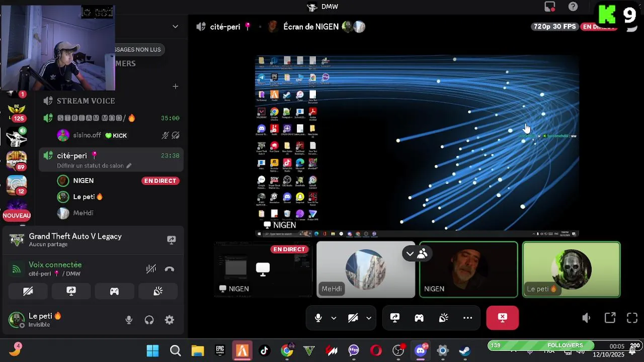This screenshot has height=362, width=644.
Task: Turn on camera in call controls
Action: pyautogui.click(x=353, y=318)
